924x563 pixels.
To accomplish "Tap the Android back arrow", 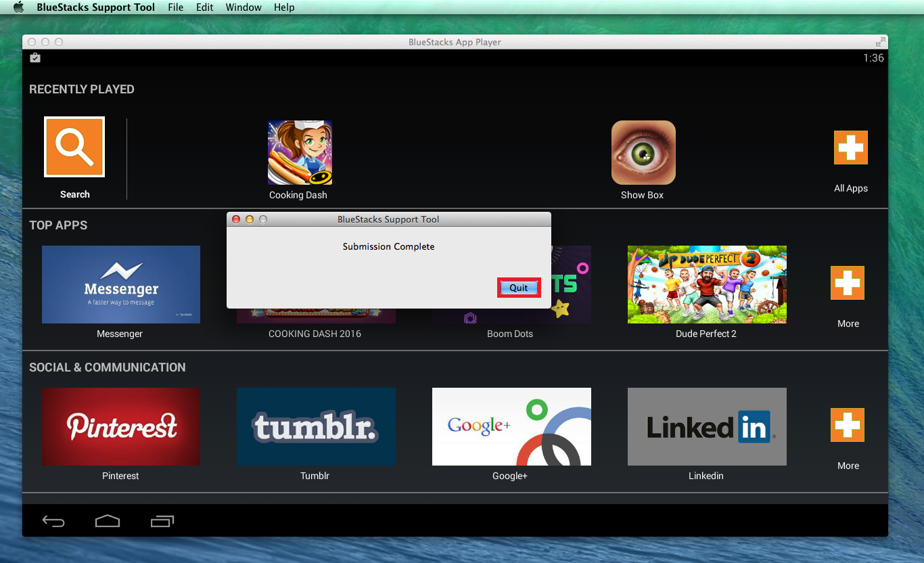I will tap(53, 521).
